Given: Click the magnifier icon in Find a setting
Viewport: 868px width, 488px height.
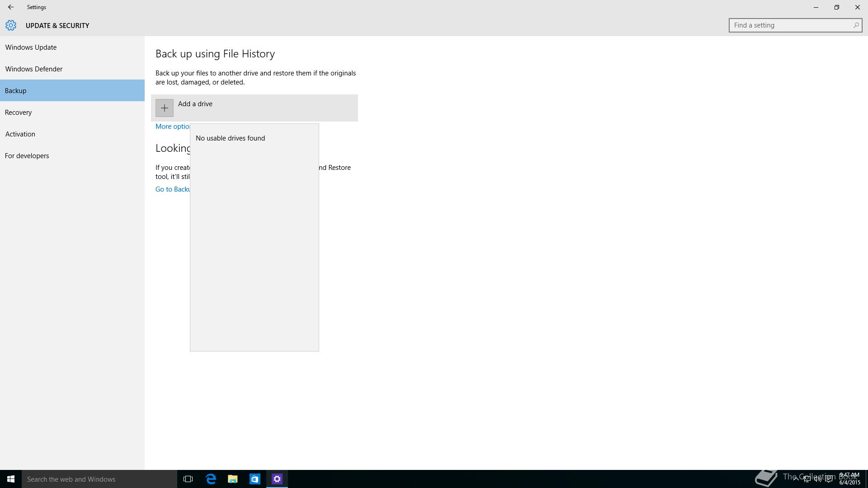Looking at the screenshot, I should [x=856, y=25].
